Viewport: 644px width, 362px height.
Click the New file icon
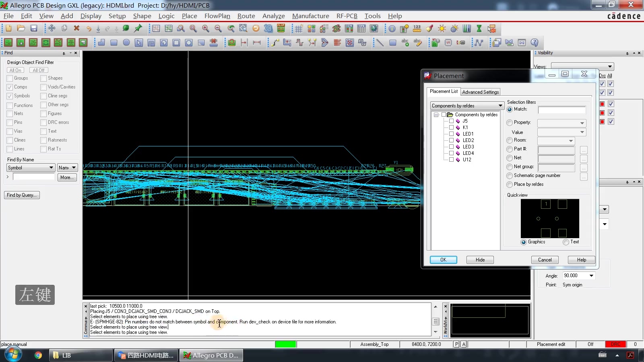coord(8,29)
